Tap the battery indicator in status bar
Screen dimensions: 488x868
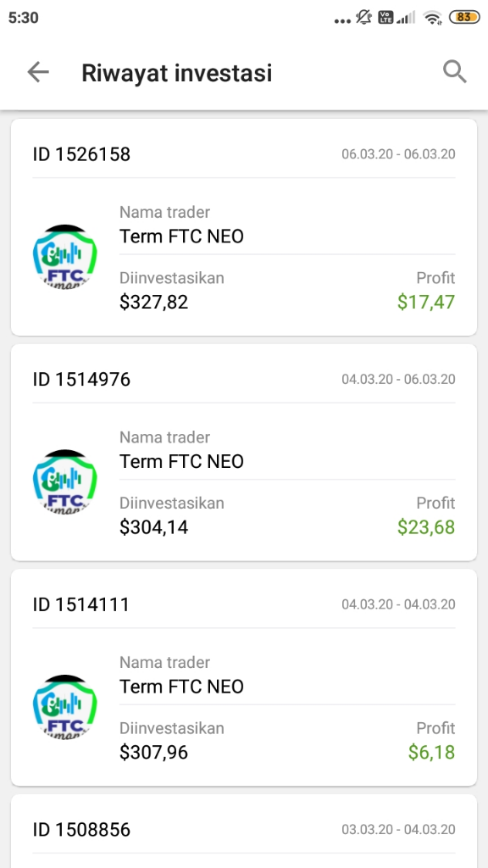point(465,17)
